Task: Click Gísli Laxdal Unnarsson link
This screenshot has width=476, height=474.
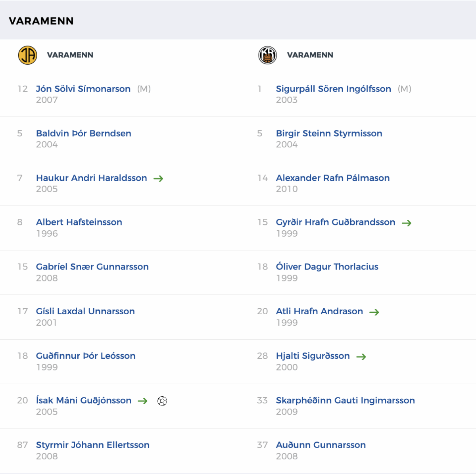Action: click(x=85, y=311)
